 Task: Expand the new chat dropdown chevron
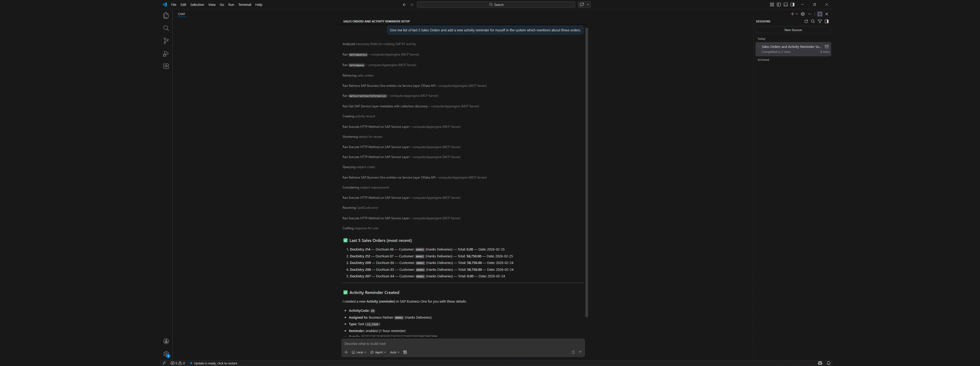point(797,14)
